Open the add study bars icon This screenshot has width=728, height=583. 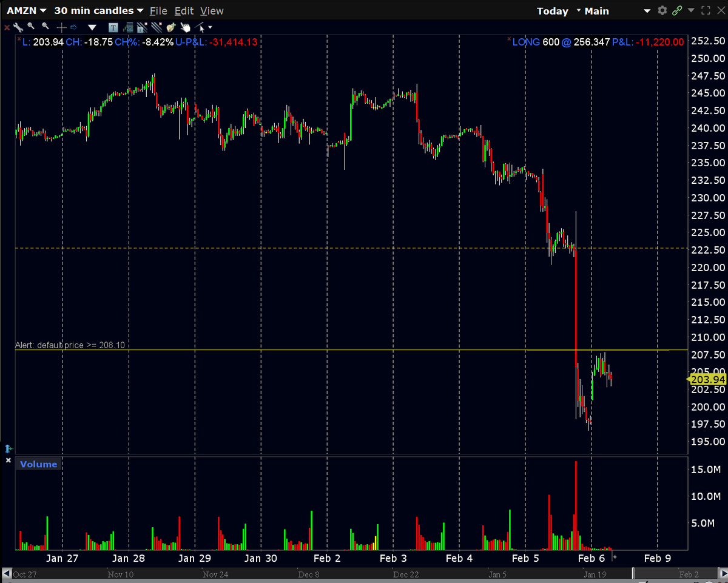(127, 27)
